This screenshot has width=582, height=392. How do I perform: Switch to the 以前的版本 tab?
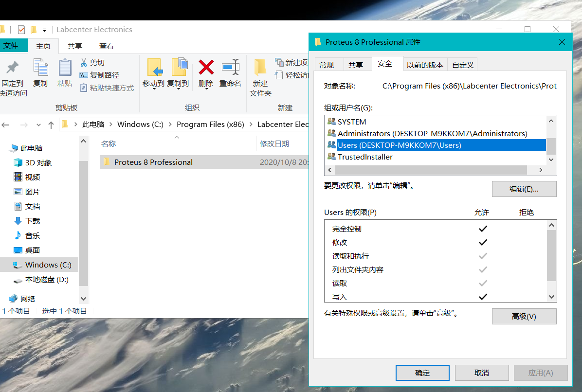pyautogui.click(x=425, y=64)
